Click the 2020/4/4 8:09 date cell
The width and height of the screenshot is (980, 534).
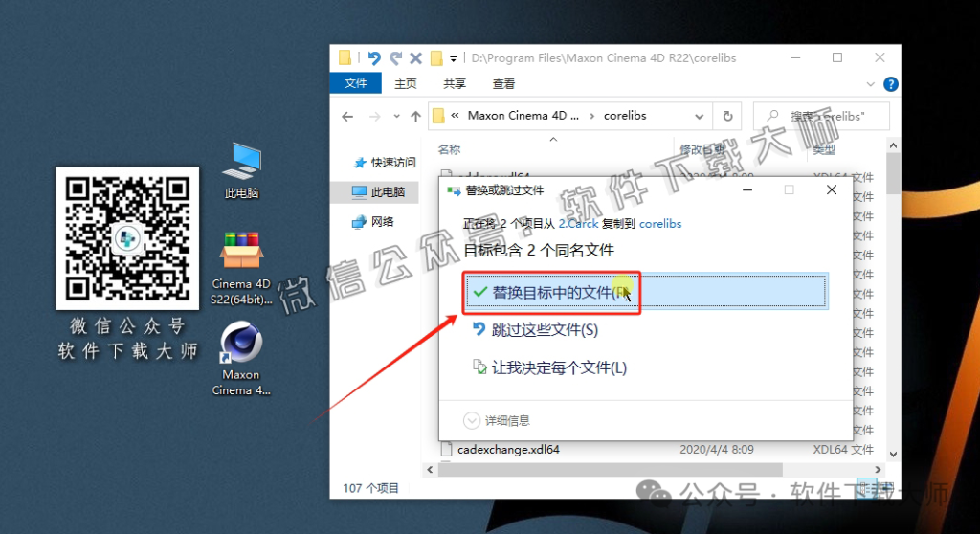716,450
